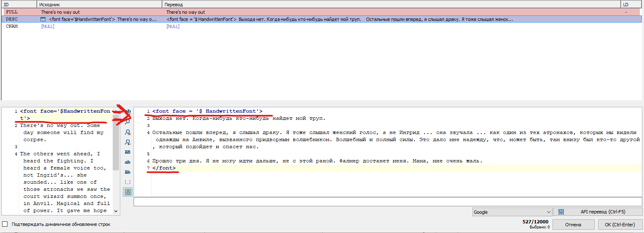Click 'Остальные пошли вперед' paragraph in editor
Viewport: 644px width, 233px height.
tap(396, 139)
